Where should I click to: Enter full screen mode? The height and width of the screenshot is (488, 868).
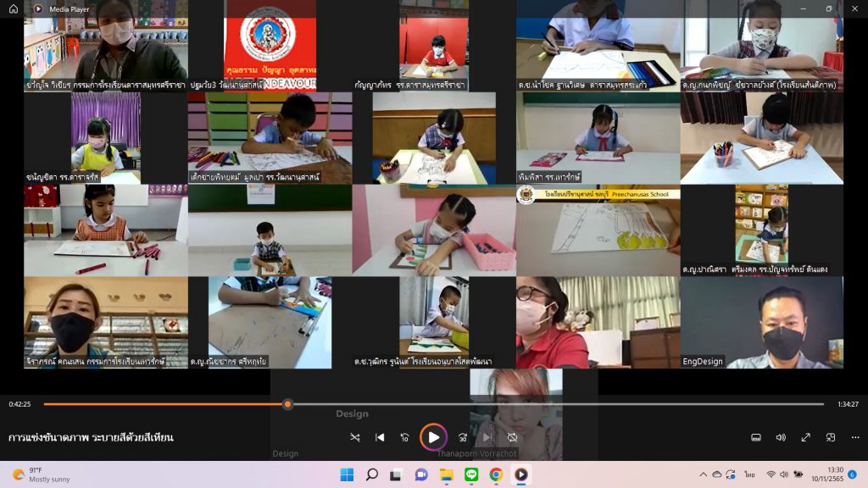point(806,437)
